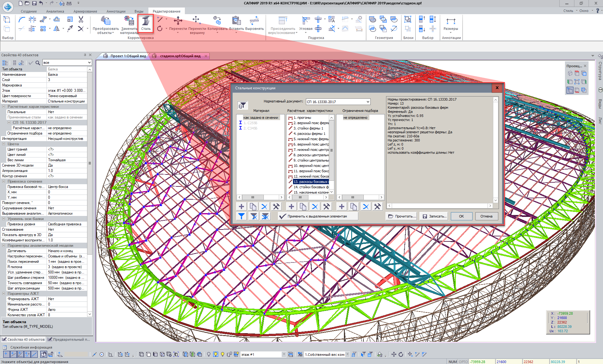The image size is (603, 364).
Task: Toggle the NUM indicator in the status bar
Action: coord(452,361)
